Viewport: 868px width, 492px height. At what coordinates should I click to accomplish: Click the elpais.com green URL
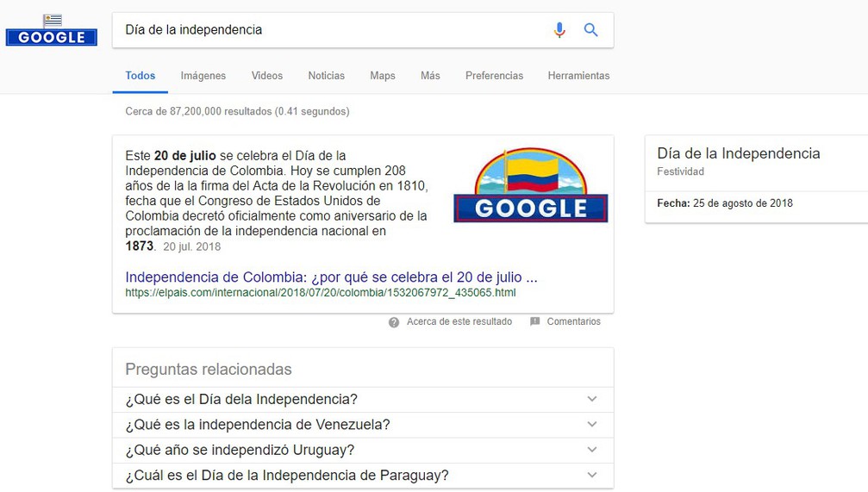(320, 293)
